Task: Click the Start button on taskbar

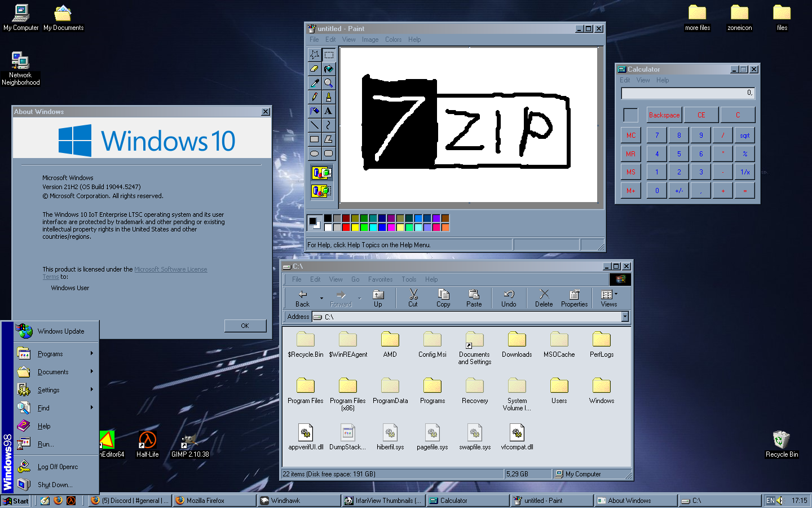Action: [x=16, y=501]
